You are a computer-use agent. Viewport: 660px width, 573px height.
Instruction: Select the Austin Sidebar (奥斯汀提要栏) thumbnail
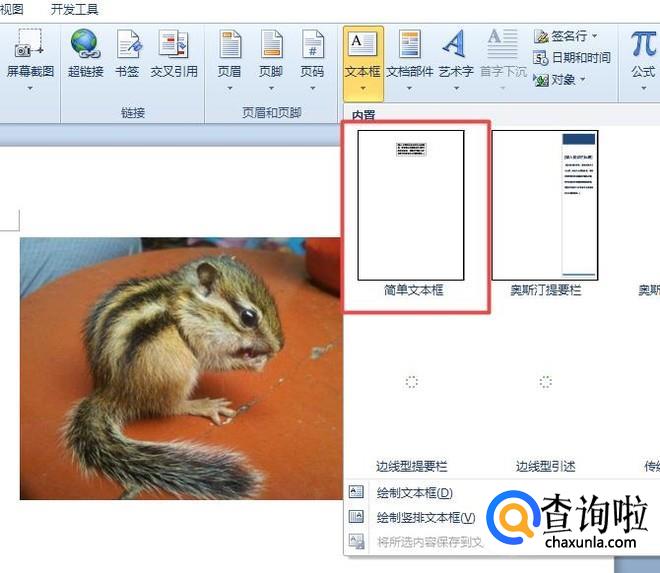click(545, 205)
